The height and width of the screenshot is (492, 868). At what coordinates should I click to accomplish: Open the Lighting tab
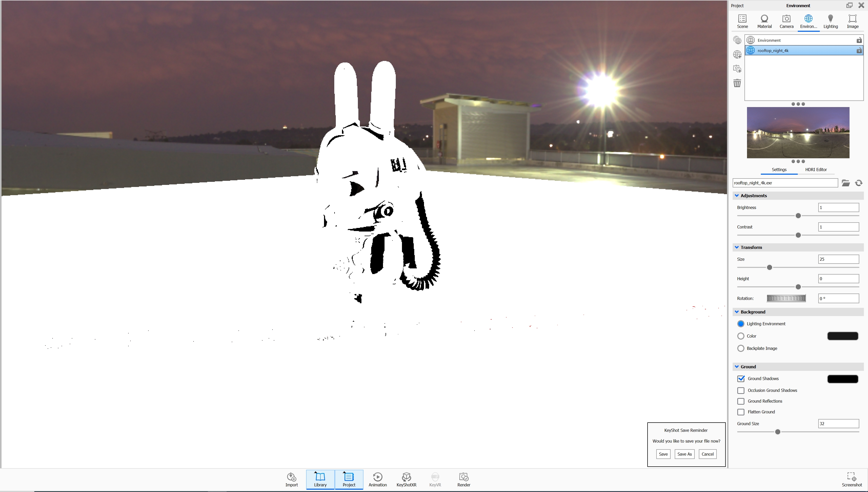831,21
